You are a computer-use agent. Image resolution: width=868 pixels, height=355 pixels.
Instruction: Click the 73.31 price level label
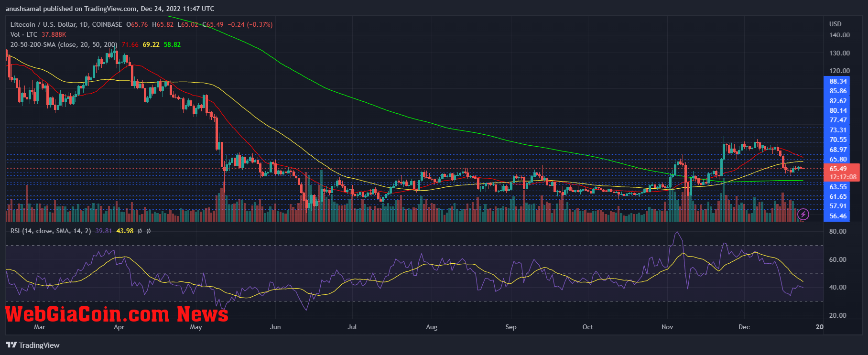click(838, 130)
